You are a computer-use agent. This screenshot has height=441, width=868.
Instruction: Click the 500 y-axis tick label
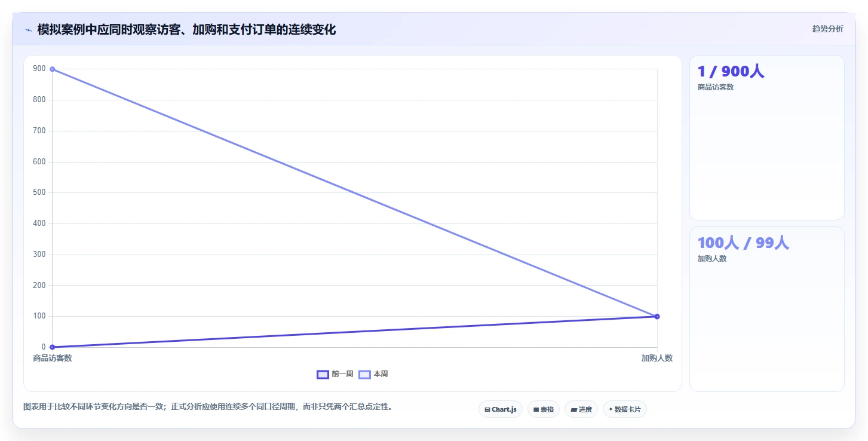39,192
